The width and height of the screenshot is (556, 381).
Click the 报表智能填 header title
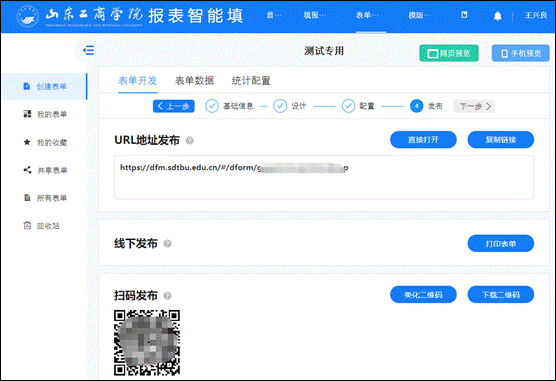196,16
